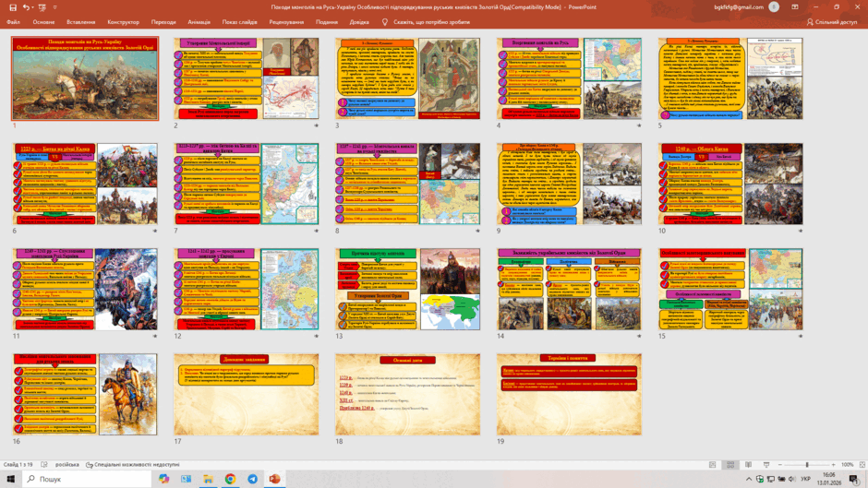
Task: Switch to the Вставлення ribbon tab
Action: 81,22
